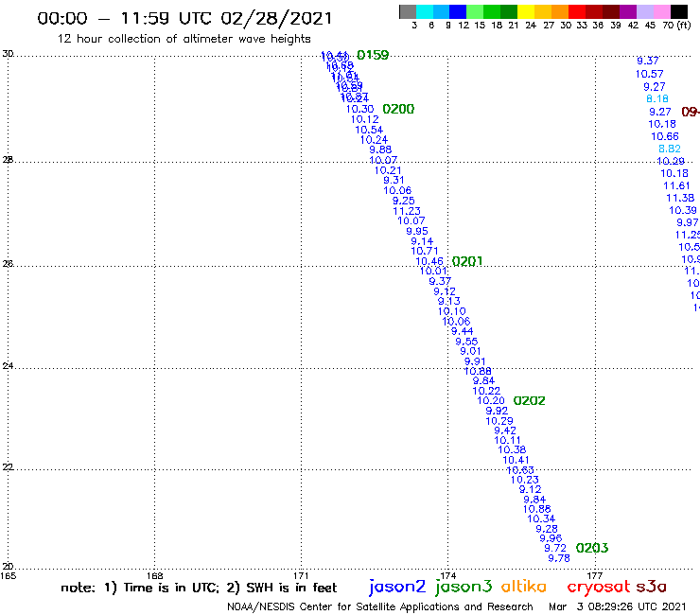The width and height of the screenshot is (700, 615).
Task: Click the wave height value 10.71
Action: 425,251
